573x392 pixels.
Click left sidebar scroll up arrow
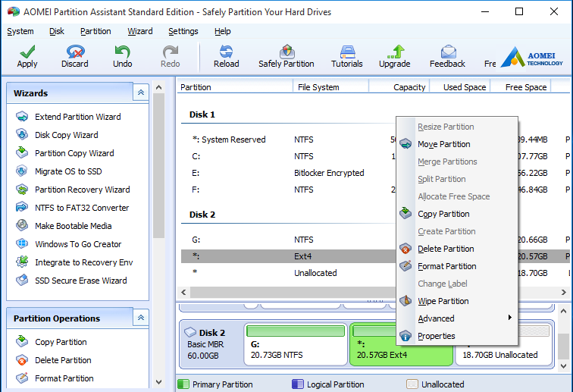point(158,87)
